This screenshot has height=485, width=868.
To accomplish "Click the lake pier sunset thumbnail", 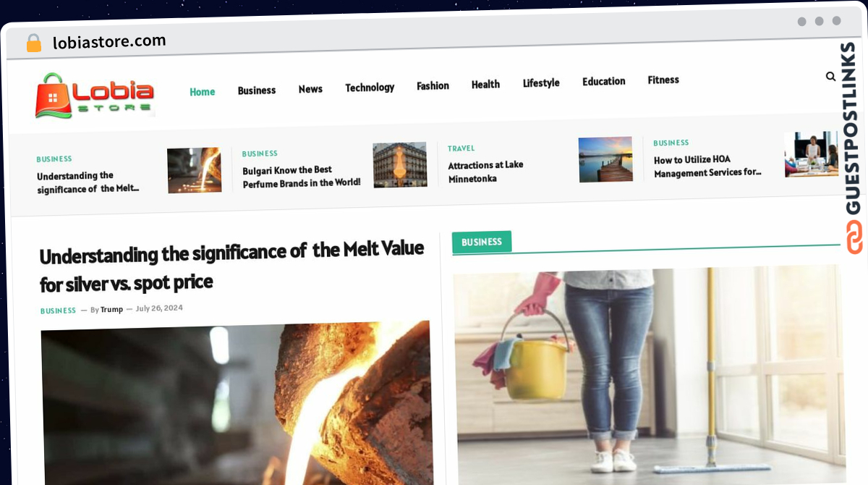I will (x=605, y=159).
